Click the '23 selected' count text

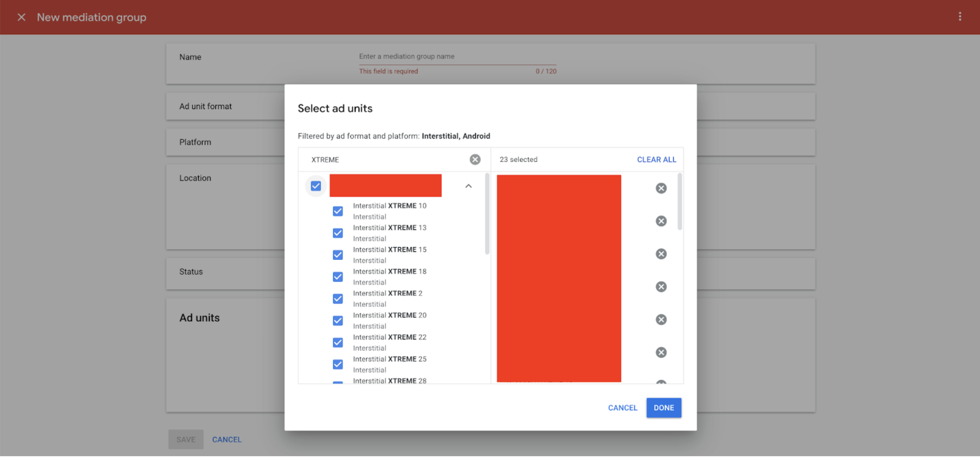[518, 159]
